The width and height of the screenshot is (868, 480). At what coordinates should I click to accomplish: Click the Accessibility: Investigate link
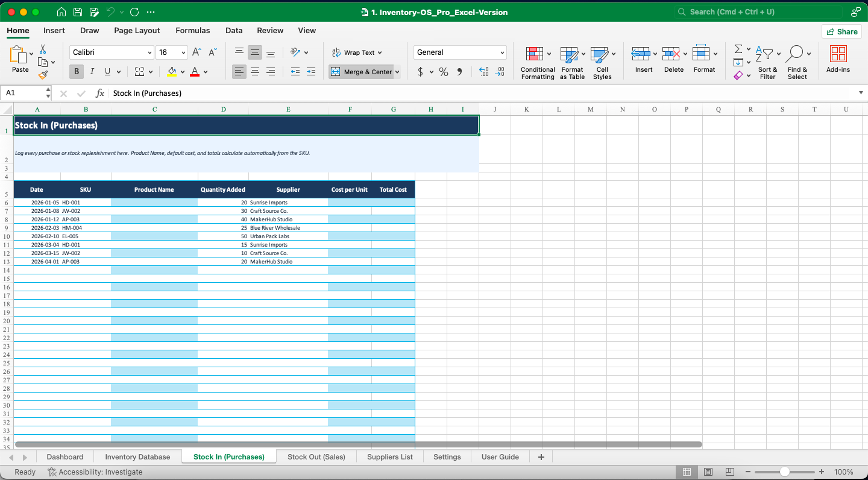tap(100, 472)
